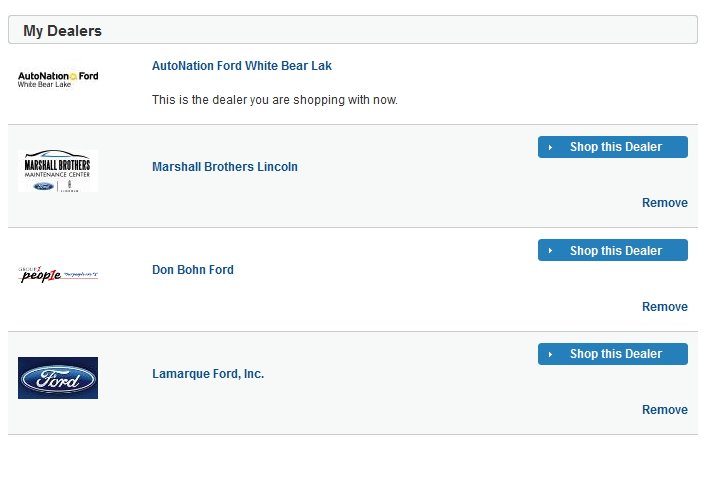
Task: Remove Marshall Brothers Lincoln from My Dealers
Action: [x=665, y=203]
